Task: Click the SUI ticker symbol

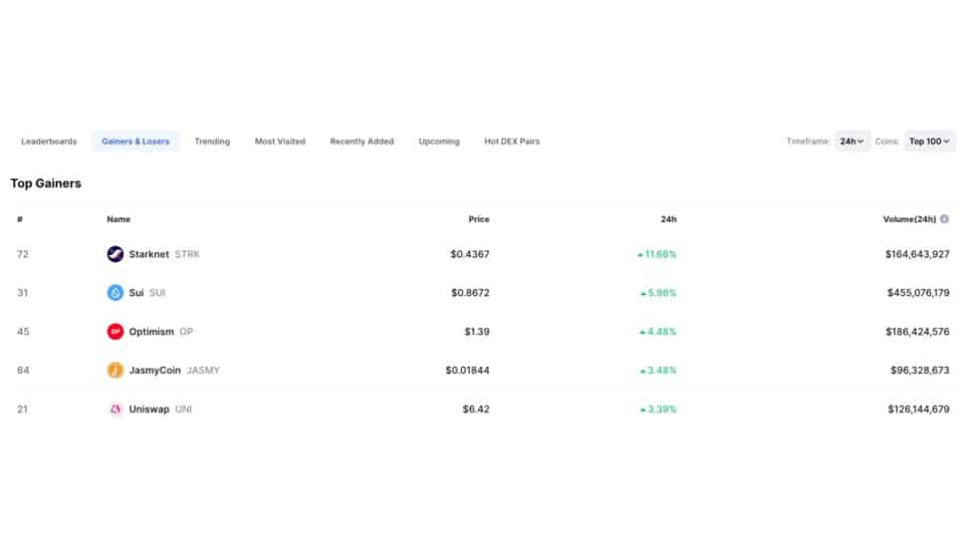Action: (157, 293)
